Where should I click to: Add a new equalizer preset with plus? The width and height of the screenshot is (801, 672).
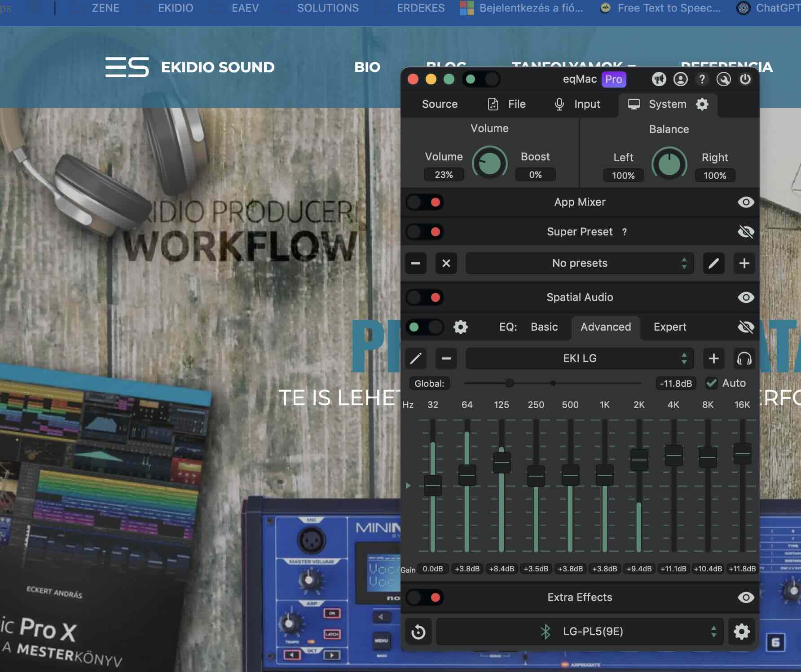pyautogui.click(x=713, y=358)
